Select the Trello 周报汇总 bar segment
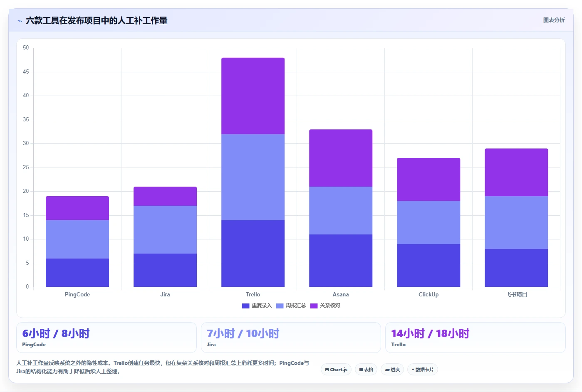Screen dimensions: 582x392 coord(253,177)
